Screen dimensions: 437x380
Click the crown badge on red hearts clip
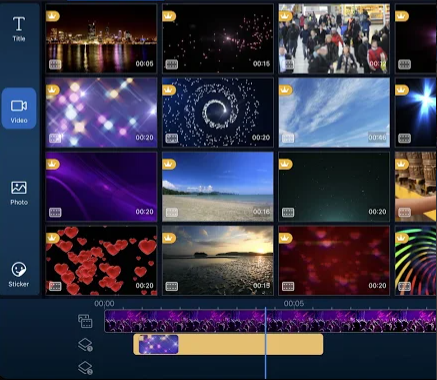pyautogui.click(x=52, y=238)
